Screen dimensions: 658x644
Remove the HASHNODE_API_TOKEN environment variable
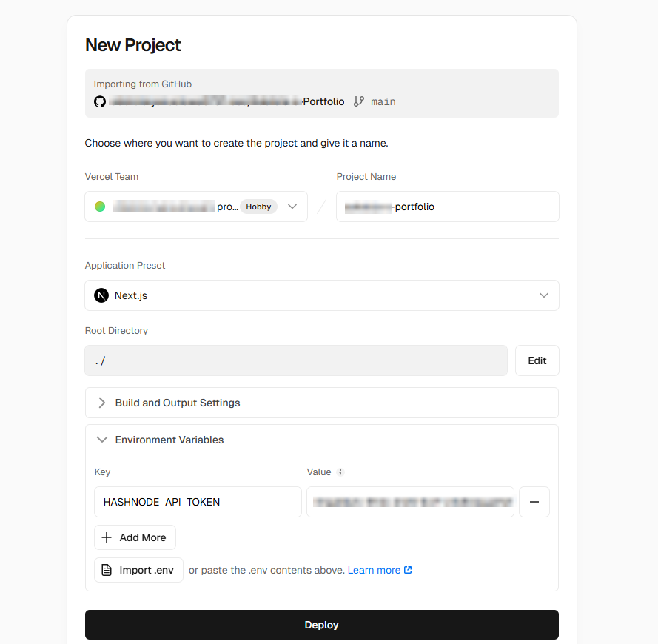click(534, 502)
